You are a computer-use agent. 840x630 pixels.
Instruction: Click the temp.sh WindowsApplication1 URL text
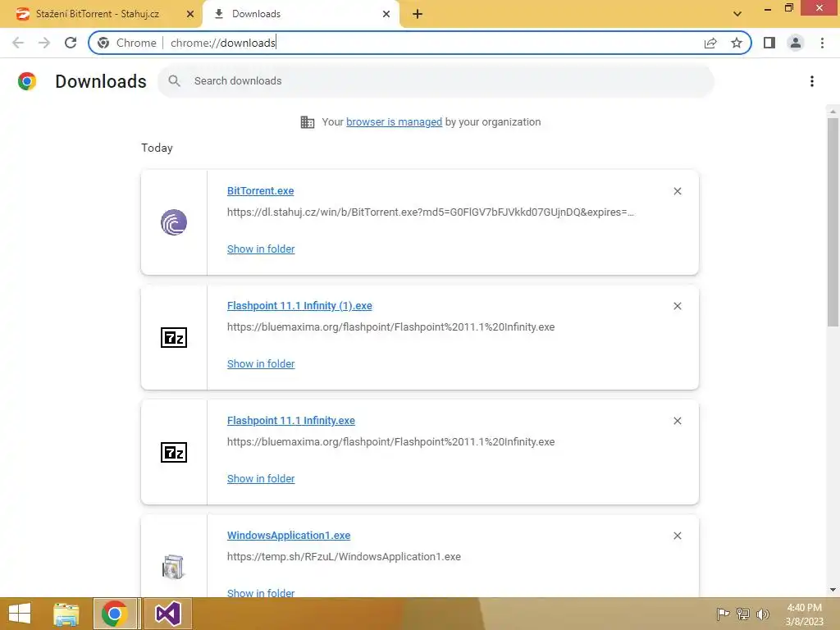(344, 557)
